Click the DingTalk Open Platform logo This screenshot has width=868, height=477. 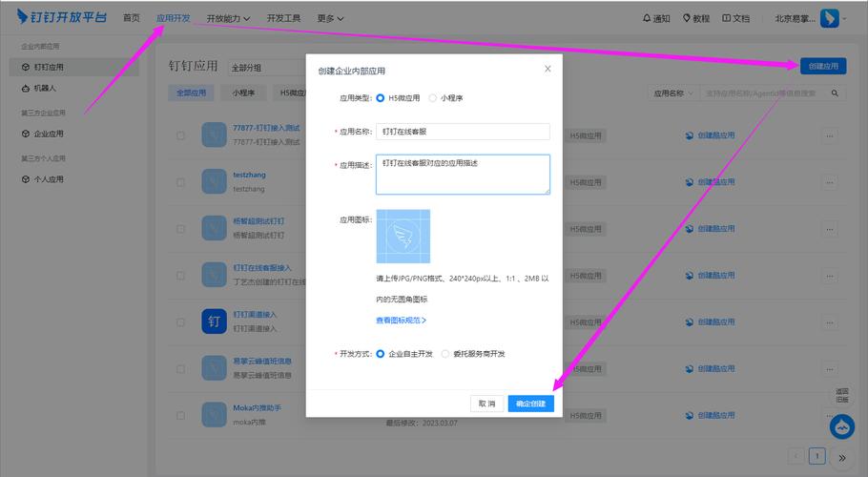[61, 17]
